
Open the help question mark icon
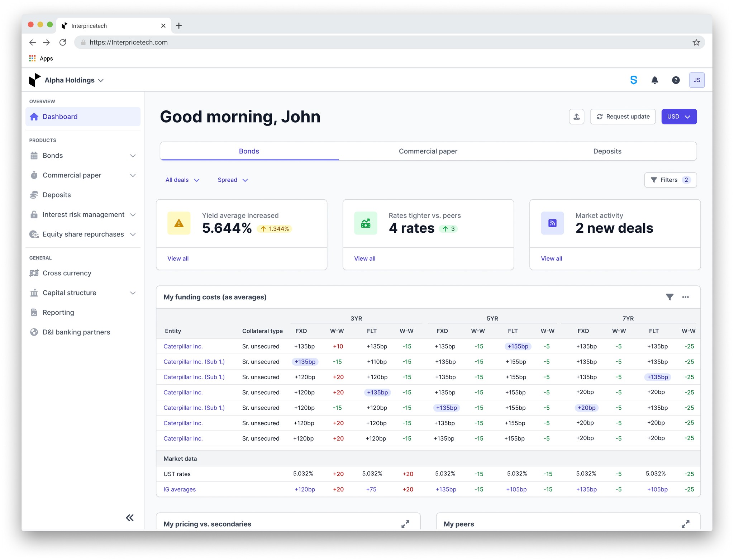click(x=676, y=80)
